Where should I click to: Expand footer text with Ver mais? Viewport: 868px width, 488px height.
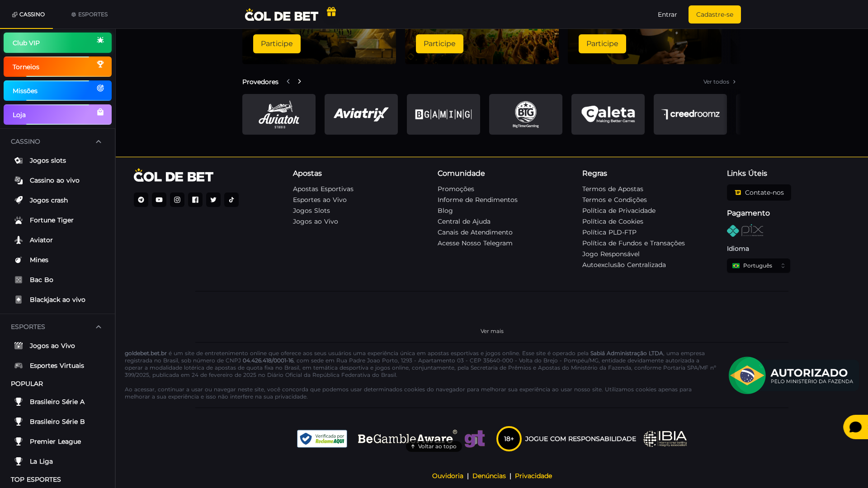[492, 331]
